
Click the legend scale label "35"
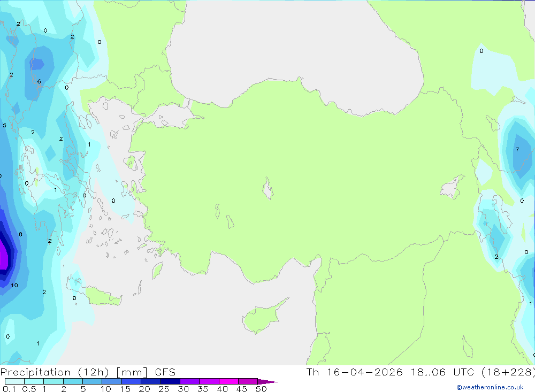coord(203,389)
